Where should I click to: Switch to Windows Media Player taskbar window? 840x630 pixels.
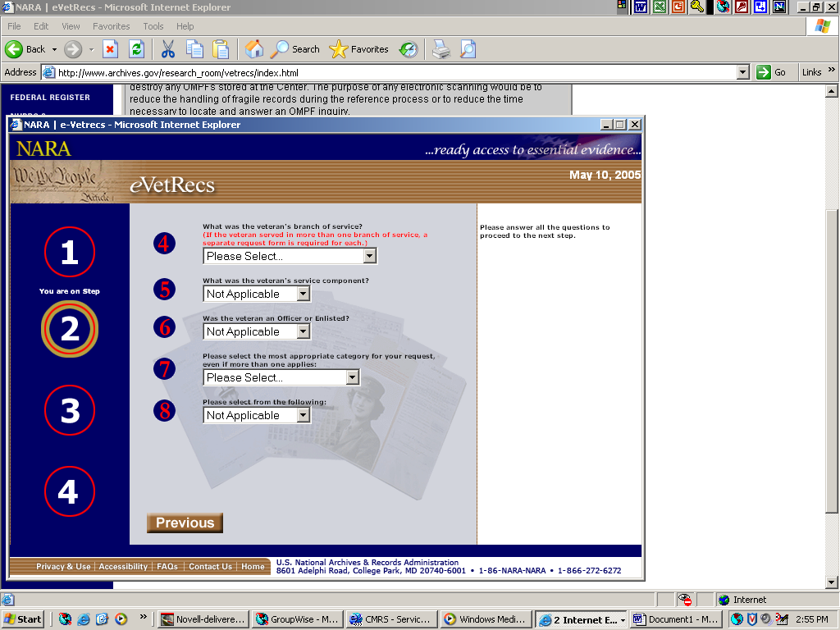click(486, 619)
